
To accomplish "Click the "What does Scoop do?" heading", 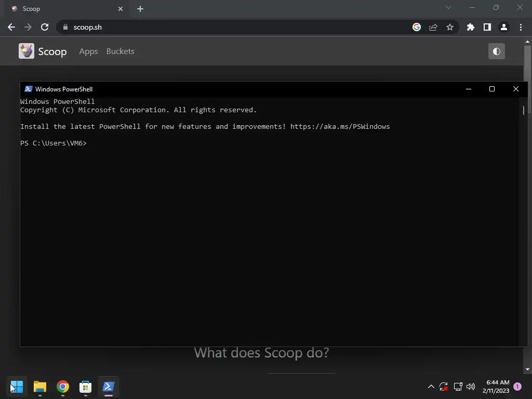I will tap(262, 353).
